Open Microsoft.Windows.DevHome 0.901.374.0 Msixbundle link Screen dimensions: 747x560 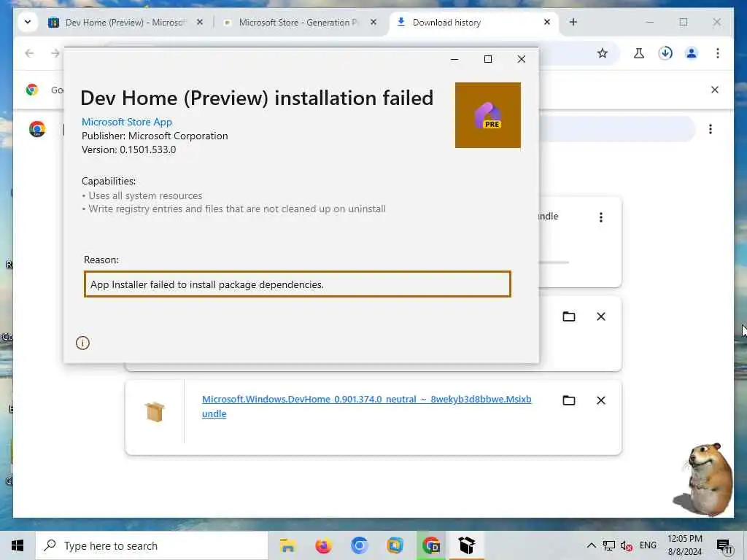[x=366, y=406]
